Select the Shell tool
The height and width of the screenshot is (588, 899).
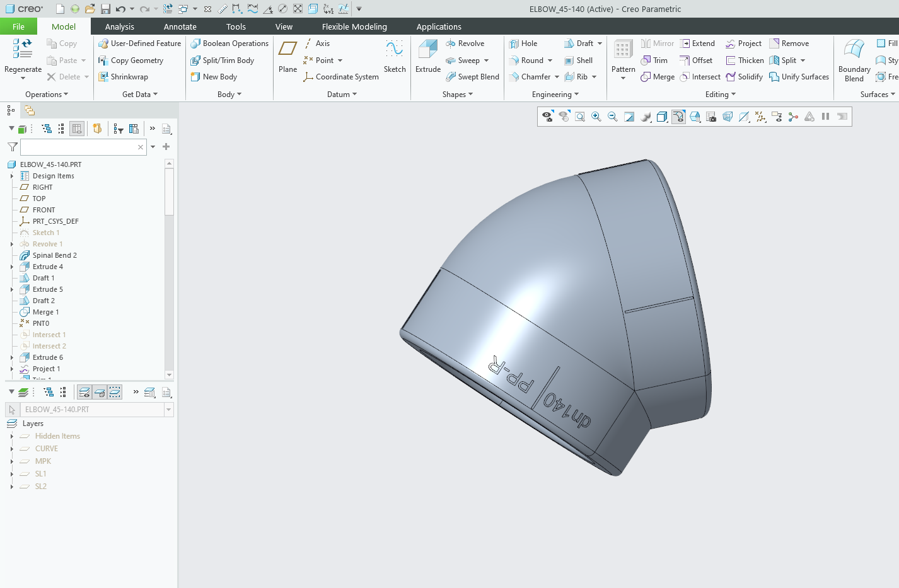coord(578,61)
